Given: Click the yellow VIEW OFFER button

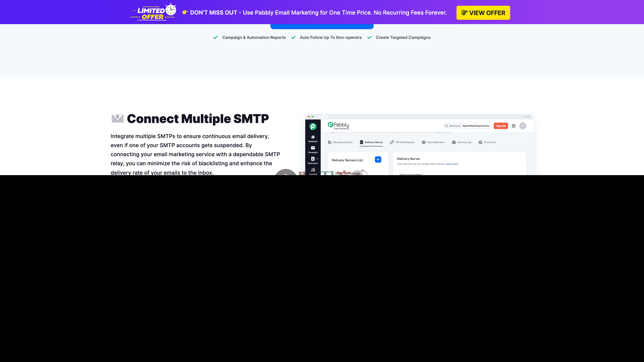Looking at the screenshot, I should (x=483, y=13).
